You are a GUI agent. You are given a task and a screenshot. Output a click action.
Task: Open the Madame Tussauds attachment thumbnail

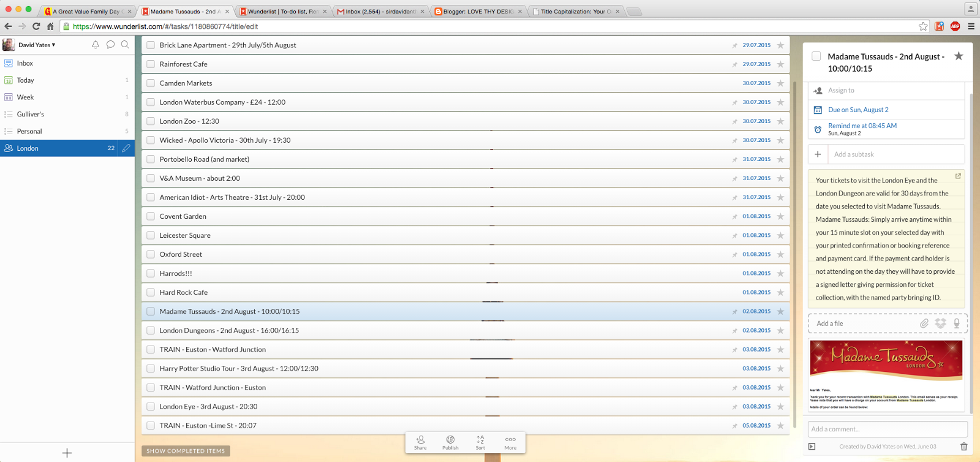click(886, 375)
